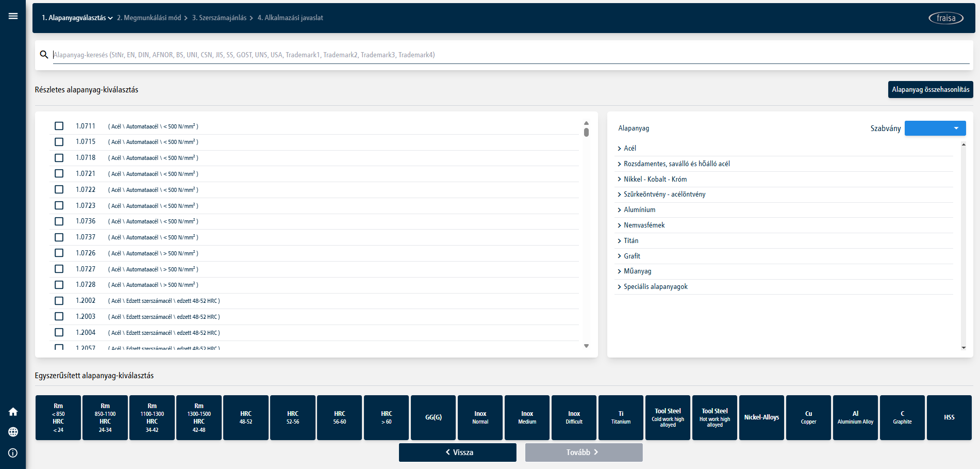The width and height of the screenshot is (980, 469).
Task: Check the box for material 1.0728
Action: click(x=59, y=285)
